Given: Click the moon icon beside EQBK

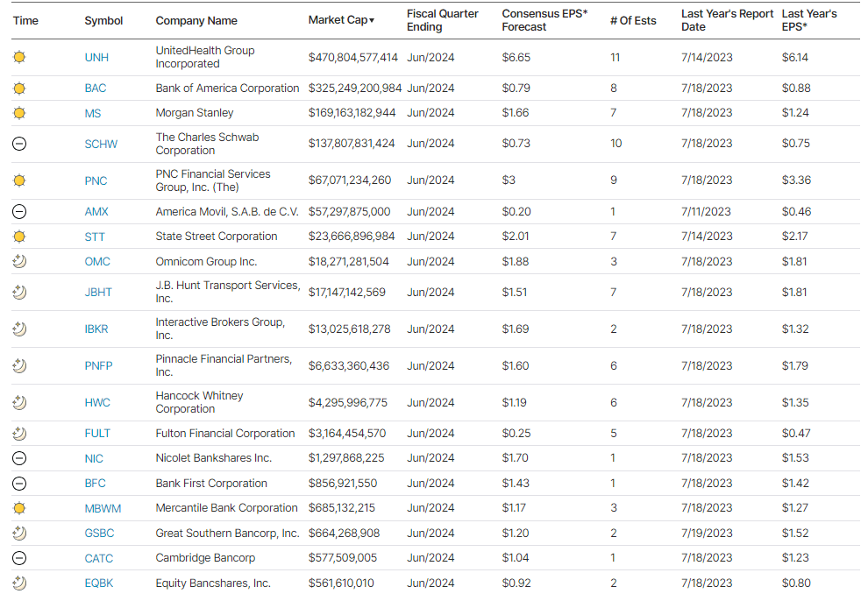Looking at the screenshot, I should (19, 583).
